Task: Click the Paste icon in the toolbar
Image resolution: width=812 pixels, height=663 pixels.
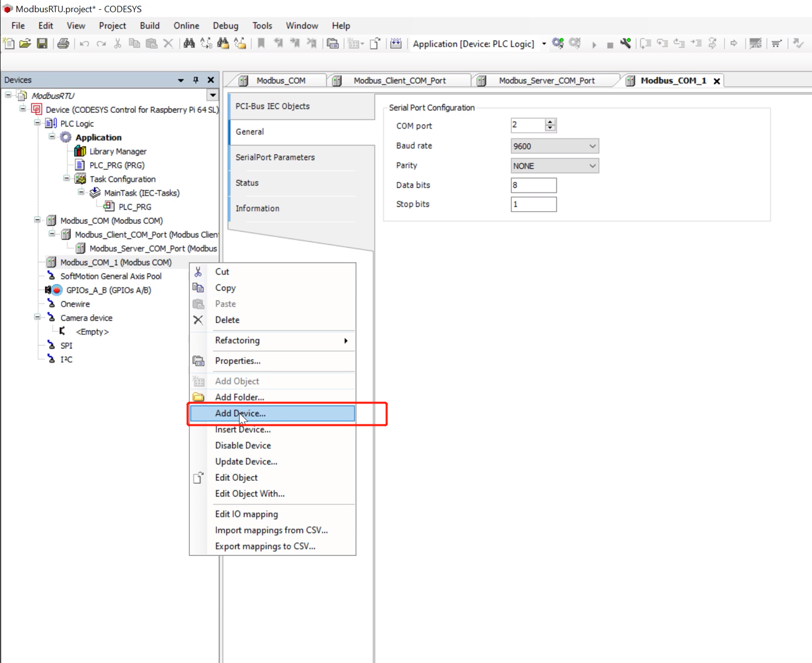Action: 151,44
